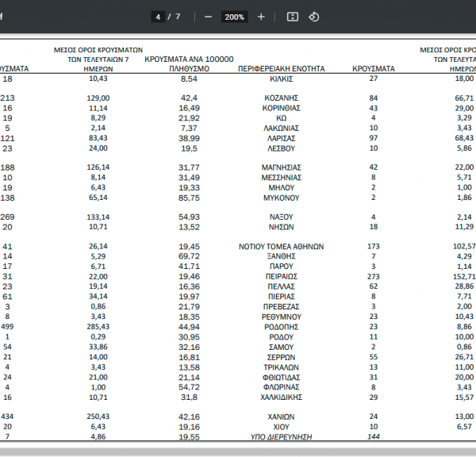The height and width of the screenshot is (457, 476).
Task: Click the zoom in plus icon
Action: 261,17
